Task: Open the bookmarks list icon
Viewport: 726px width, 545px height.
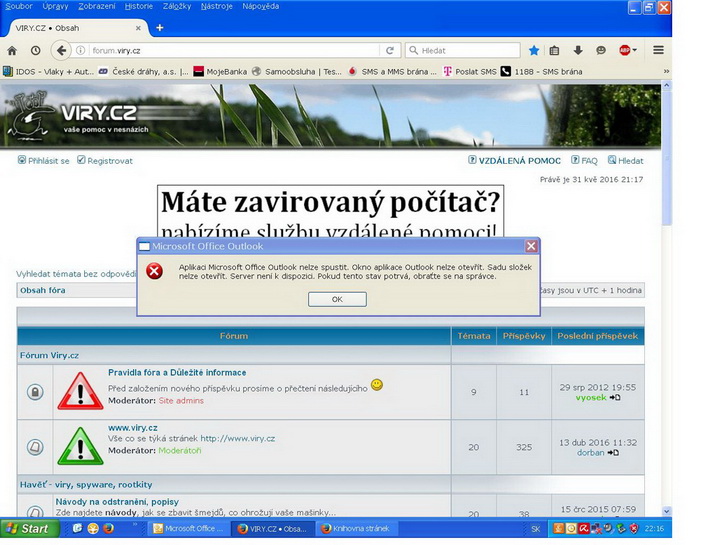Action: pyautogui.click(x=554, y=50)
